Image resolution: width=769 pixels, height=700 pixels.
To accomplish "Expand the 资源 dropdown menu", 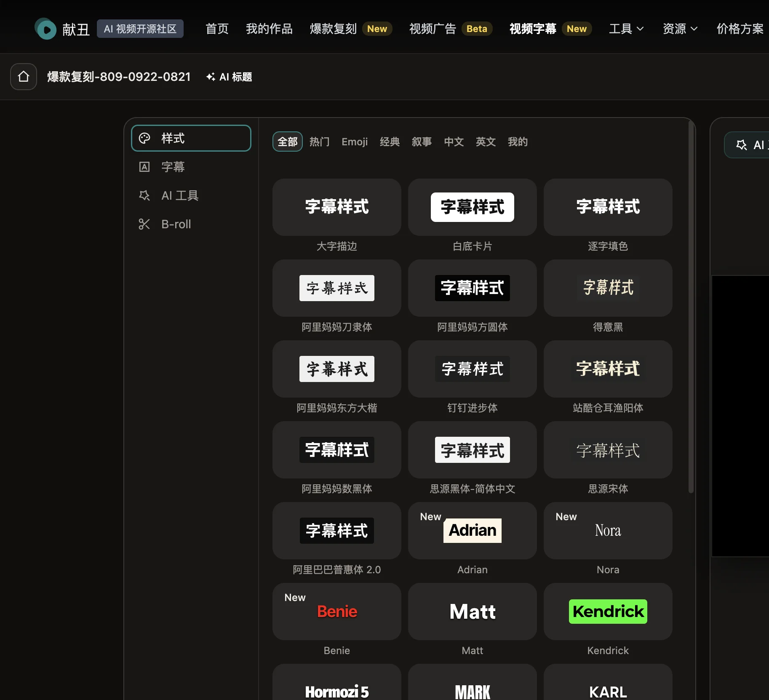I will 680,29.
